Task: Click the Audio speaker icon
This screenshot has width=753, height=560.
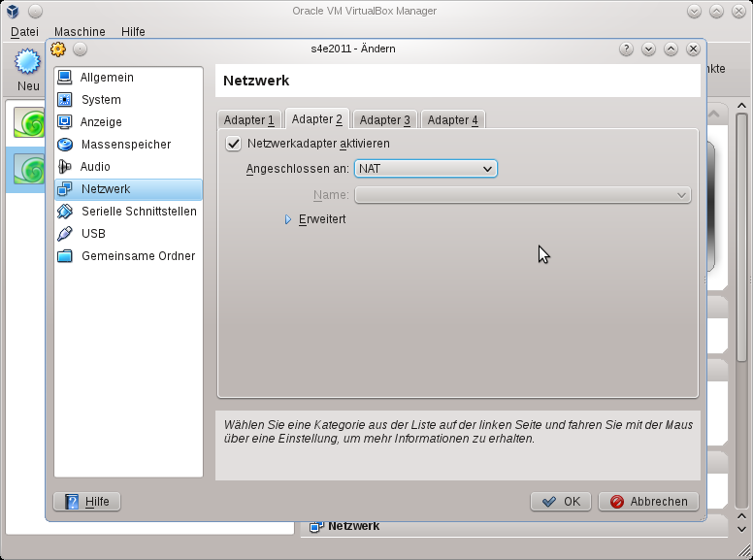Action: pyautogui.click(x=64, y=167)
